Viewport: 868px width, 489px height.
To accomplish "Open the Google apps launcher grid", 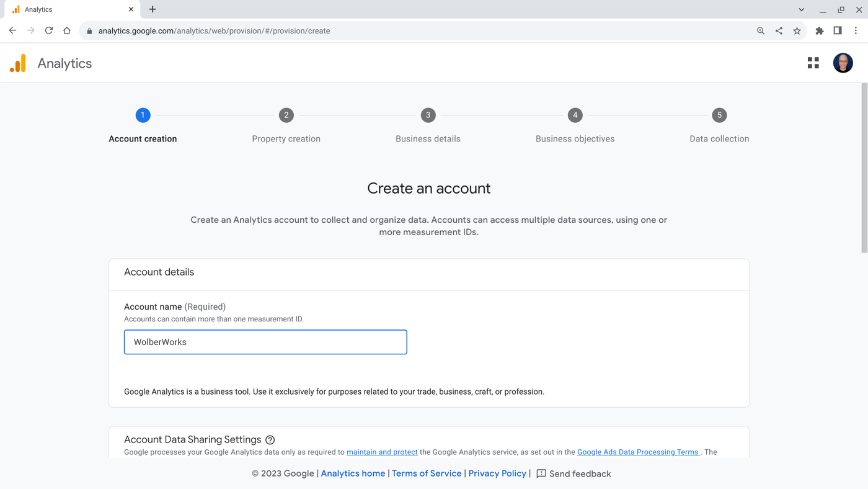I will pyautogui.click(x=813, y=63).
